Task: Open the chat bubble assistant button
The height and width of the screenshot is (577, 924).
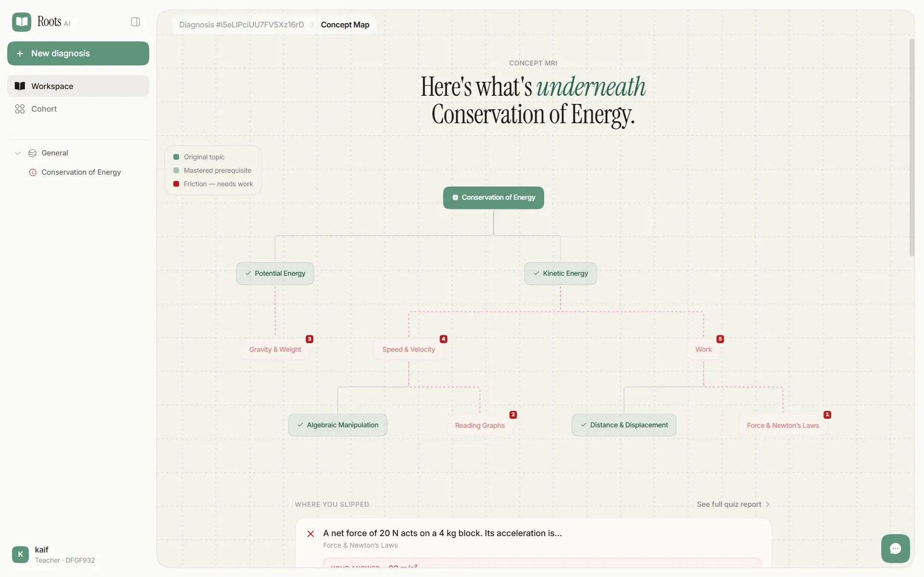Action: tap(895, 548)
